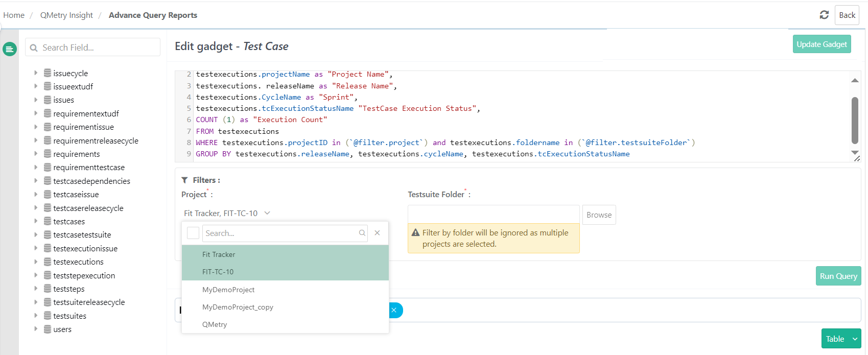Click the Testsuite Folder text field
Image resolution: width=868 pixels, height=355 pixels.
pyautogui.click(x=494, y=215)
